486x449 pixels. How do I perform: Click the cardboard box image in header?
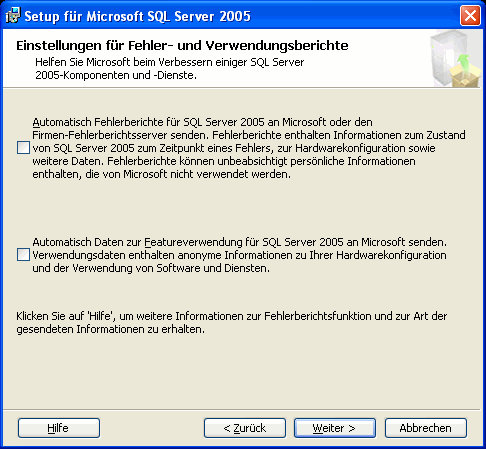(x=466, y=76)
